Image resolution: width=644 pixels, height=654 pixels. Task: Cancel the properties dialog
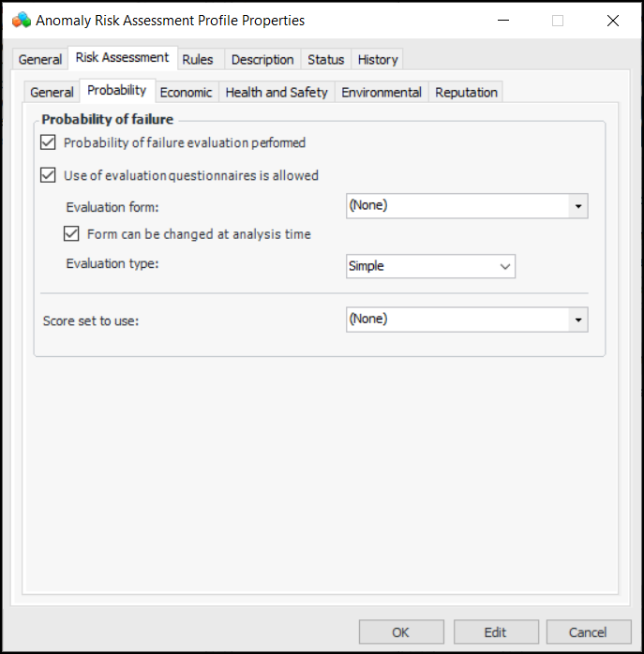[x=589, y=632]
